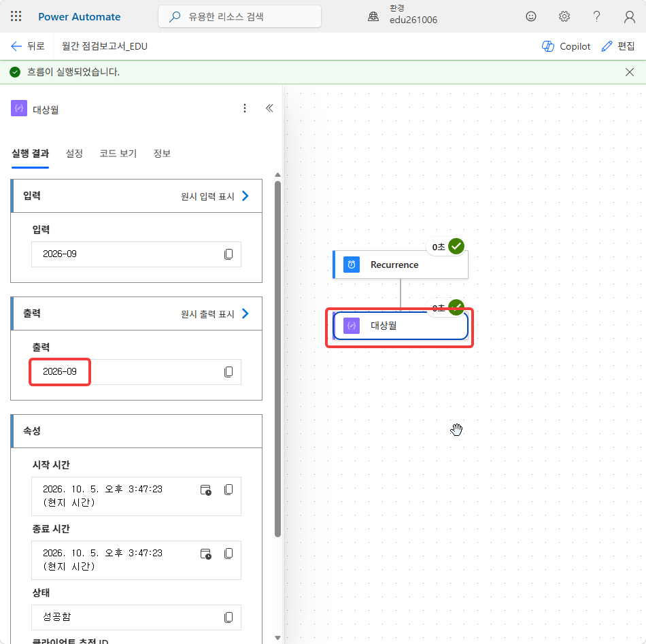The height and width of the screenshot is (644, 646).
Task: Click the panel scrollbar down arrow
Action: 277,638
